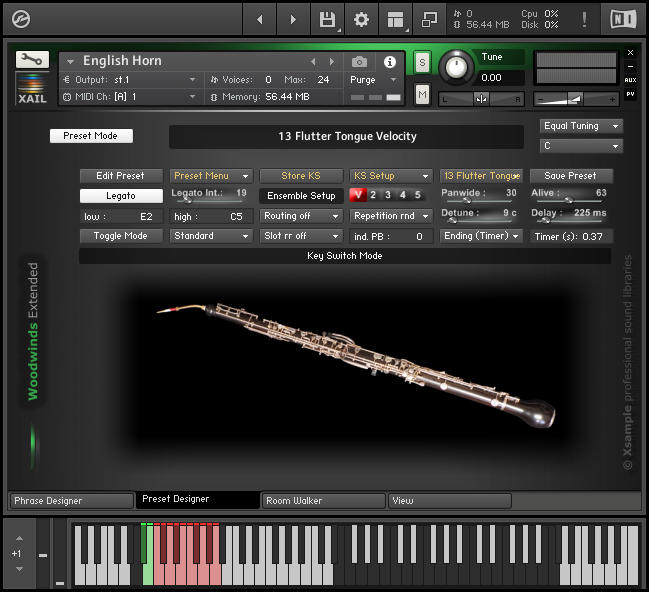
Task: Click the exclamation warning icon
Action: click(584, 19)
